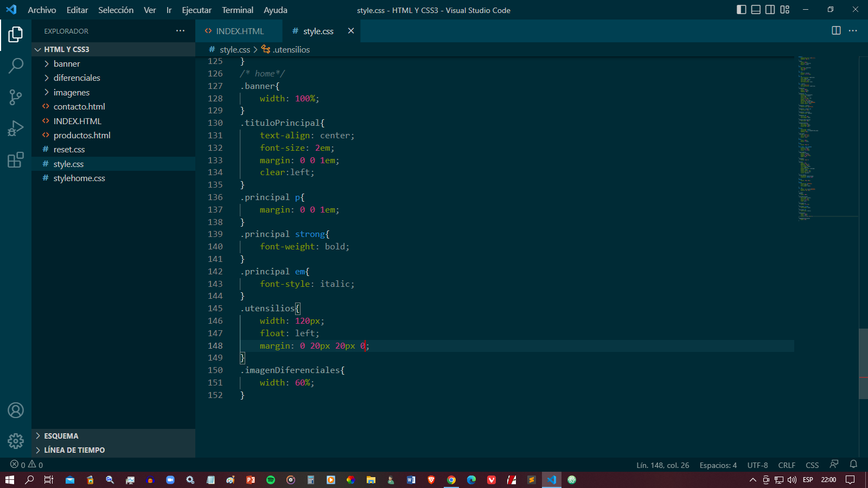Image resolution: width=868 pixels, height=488 pixels.
Task: Change indentation via Espacios: 4
Action: tap(718, 465)
